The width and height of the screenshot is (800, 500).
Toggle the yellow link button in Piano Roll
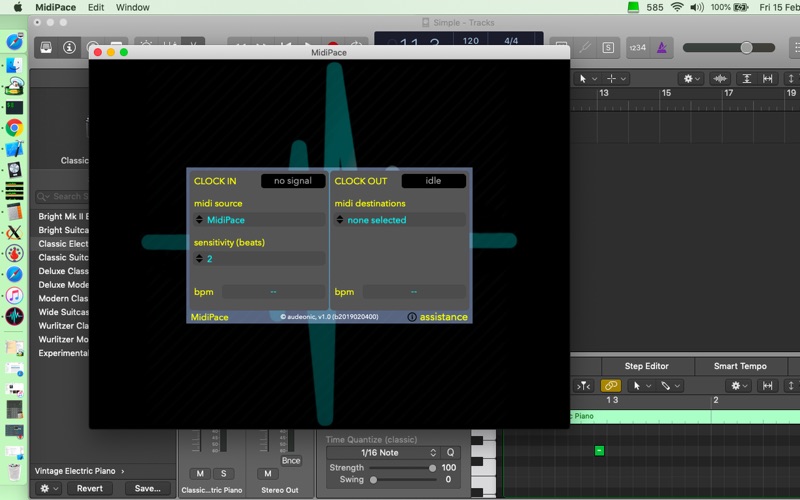coord(611,386)
